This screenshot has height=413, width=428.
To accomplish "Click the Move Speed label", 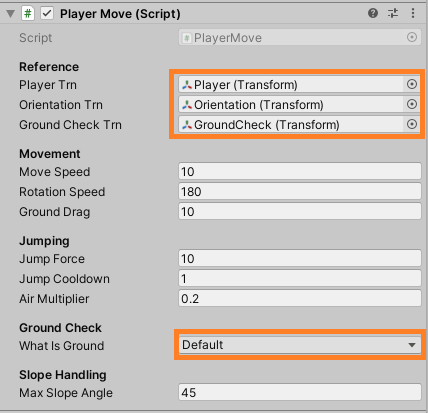I will pyautogui.click(x=55, y=172).
